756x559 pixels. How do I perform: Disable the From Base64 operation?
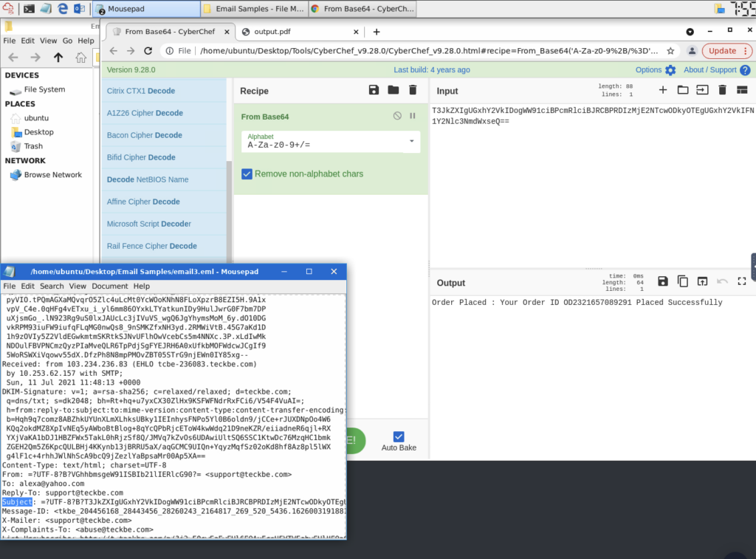(x=397, y=116)
